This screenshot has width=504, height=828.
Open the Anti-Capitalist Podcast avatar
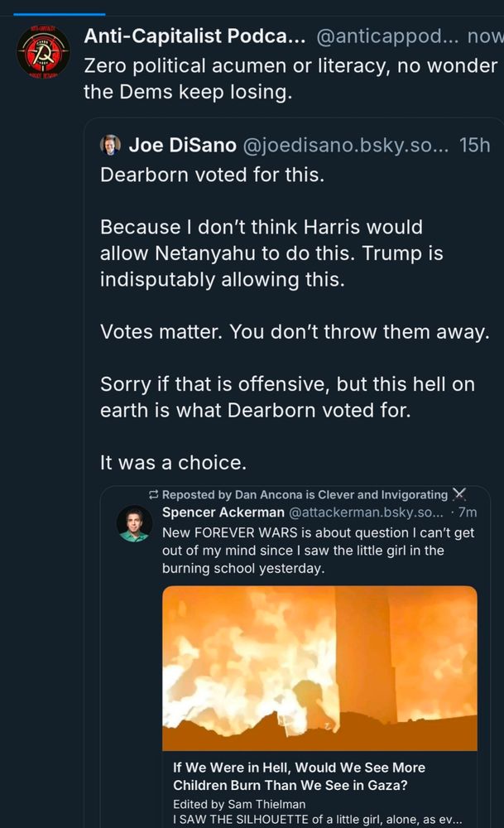click(43, 51)
